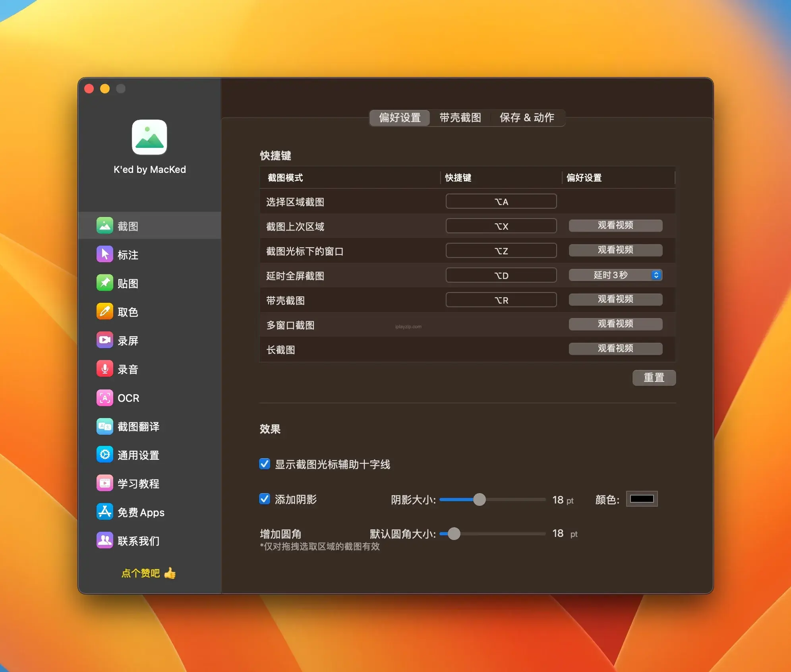The image size is (791, 672).
Task: Open the 截图翻译 translate sidebar icon
Action: click(x=105, y=426)
